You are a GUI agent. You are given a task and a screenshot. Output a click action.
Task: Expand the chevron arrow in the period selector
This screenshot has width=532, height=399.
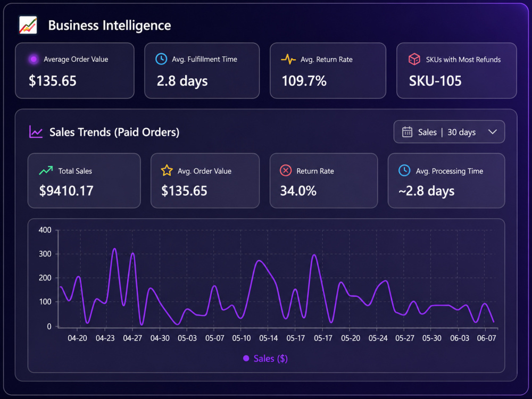click(x=492, y=132)
